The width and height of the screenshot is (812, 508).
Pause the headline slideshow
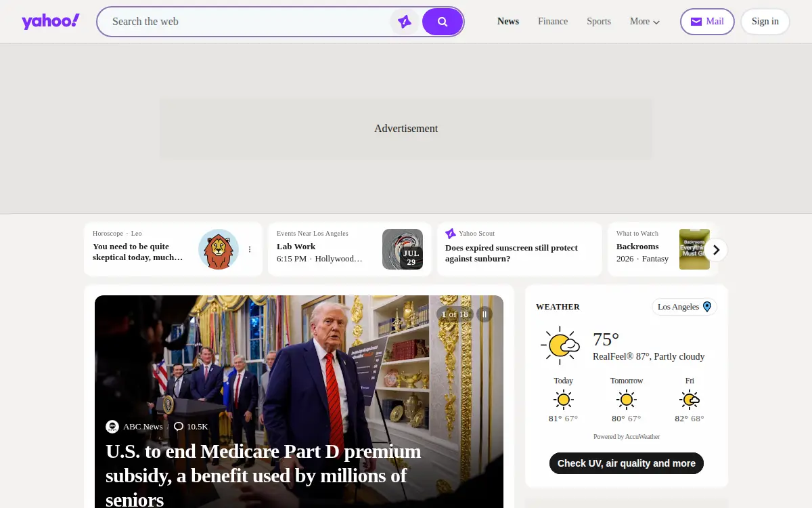coord(484,314)
